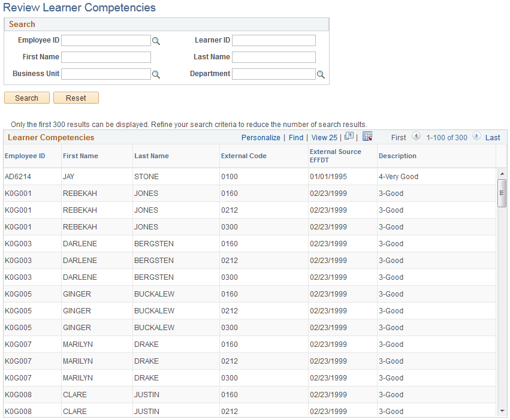The width and height of the screenshot is (510, 420).
Task: Click the Review Learner Competencies page title
Action: (79, 7)
